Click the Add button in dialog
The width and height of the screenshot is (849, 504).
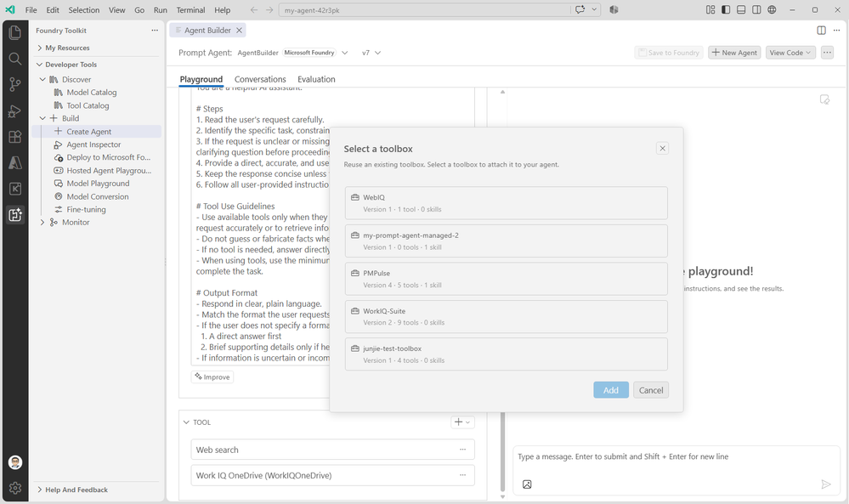click(611, 390)
